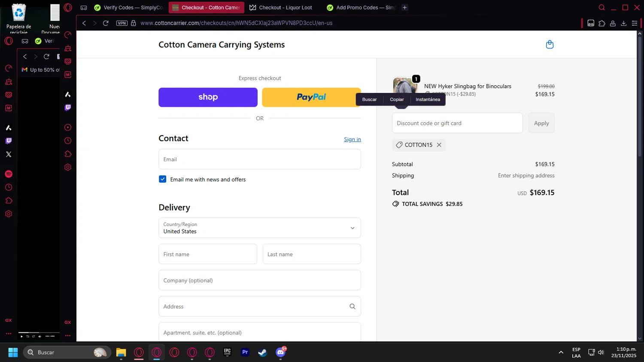
Task: Click the three dots at front sidebar bottom
Action: tap(68, 335)
